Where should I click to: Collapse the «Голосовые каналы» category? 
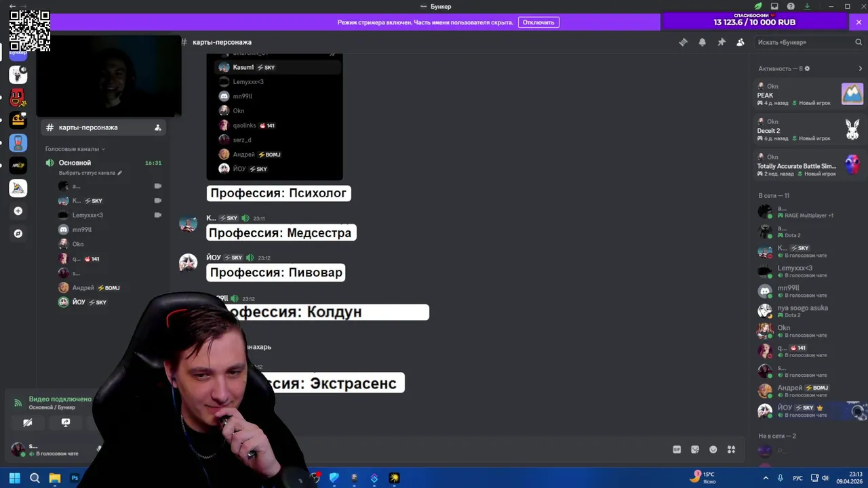click(75, 148)
